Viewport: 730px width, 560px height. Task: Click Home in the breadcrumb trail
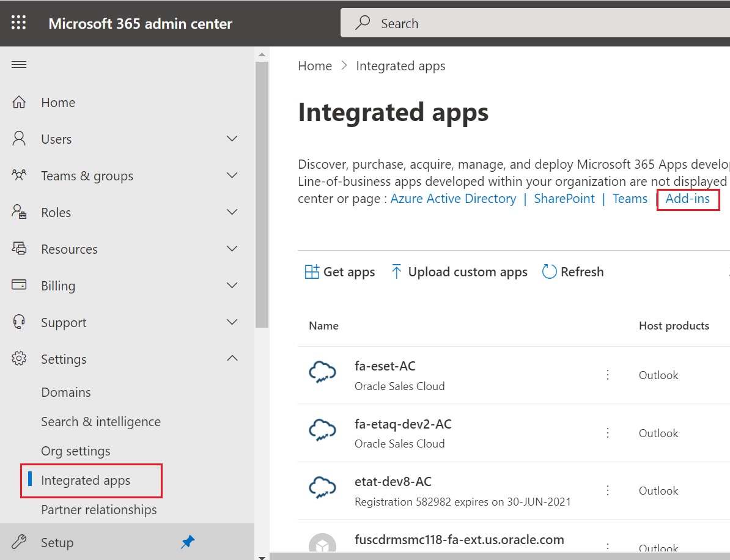(x=314, y=65)
